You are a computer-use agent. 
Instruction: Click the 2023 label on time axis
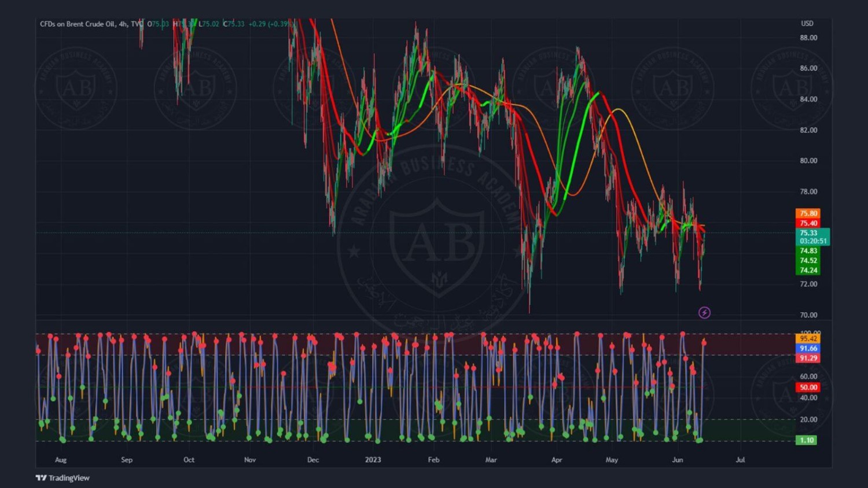coord(373,460)
